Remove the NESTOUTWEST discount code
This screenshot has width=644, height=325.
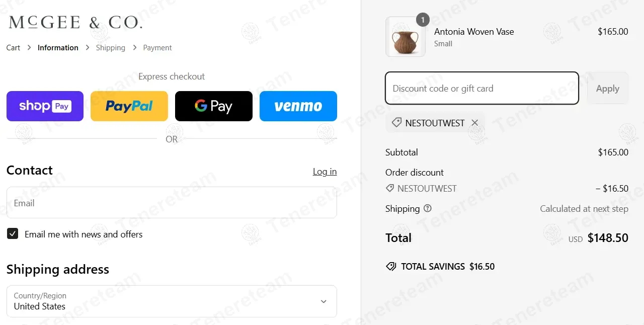point(474,123)
